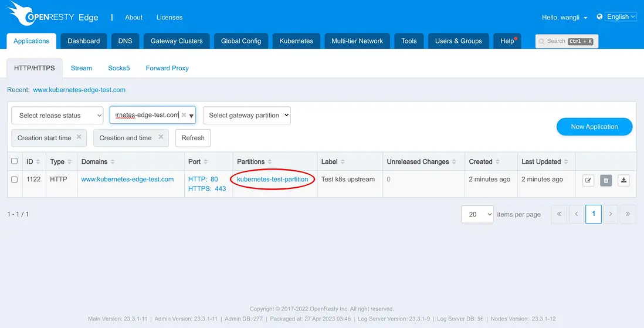Open the recent www.kubernetes-edge-test.com link

[x=79, y=90]
